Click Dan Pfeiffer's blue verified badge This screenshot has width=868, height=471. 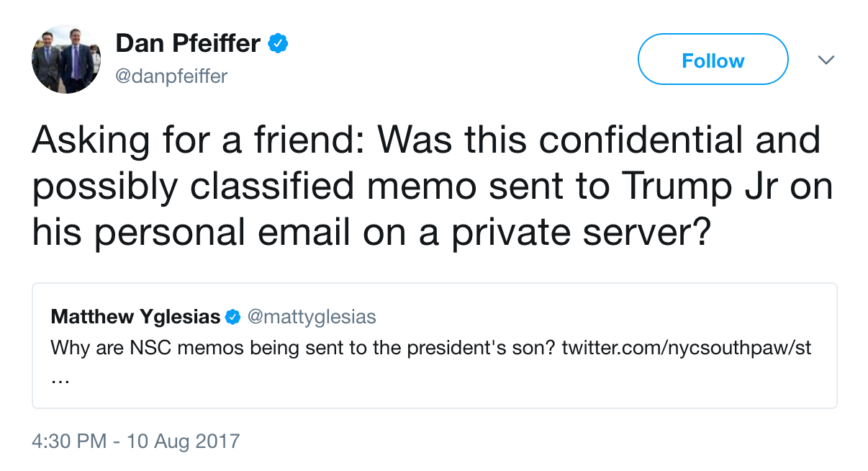click(279, 44)
